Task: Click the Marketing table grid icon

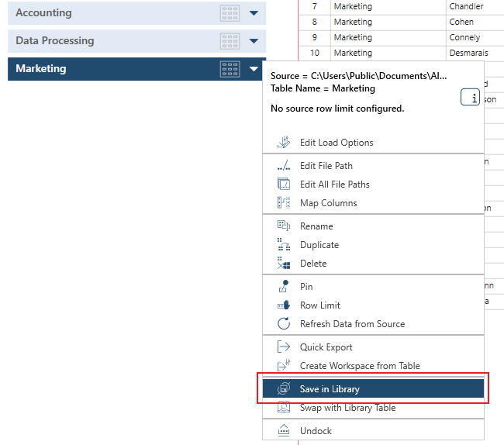Action: (x=230, y=69)
